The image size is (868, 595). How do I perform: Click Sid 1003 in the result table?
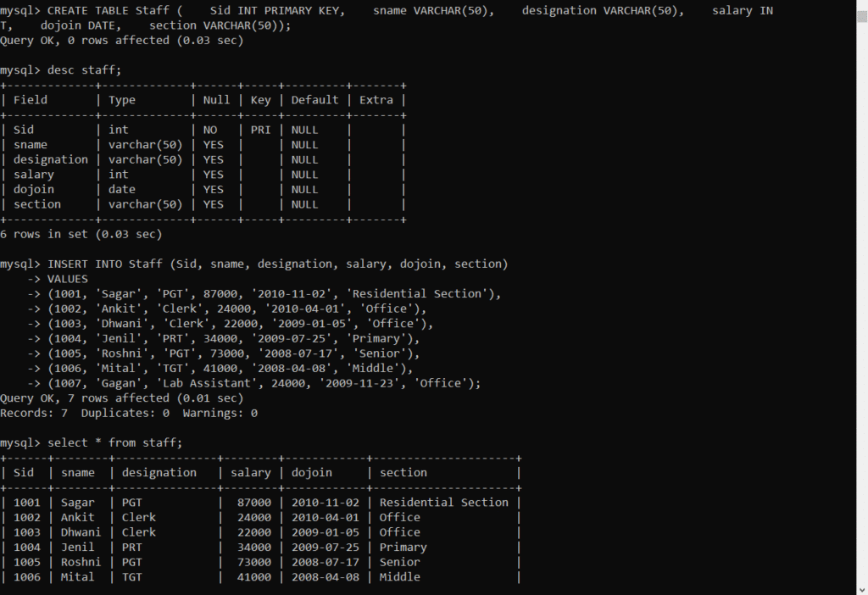coord(27,532)
